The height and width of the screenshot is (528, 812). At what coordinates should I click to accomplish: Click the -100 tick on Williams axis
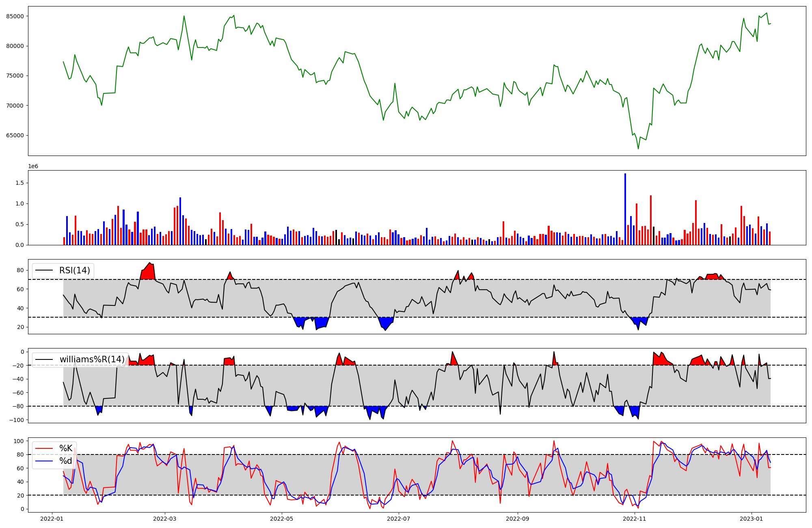17,420
